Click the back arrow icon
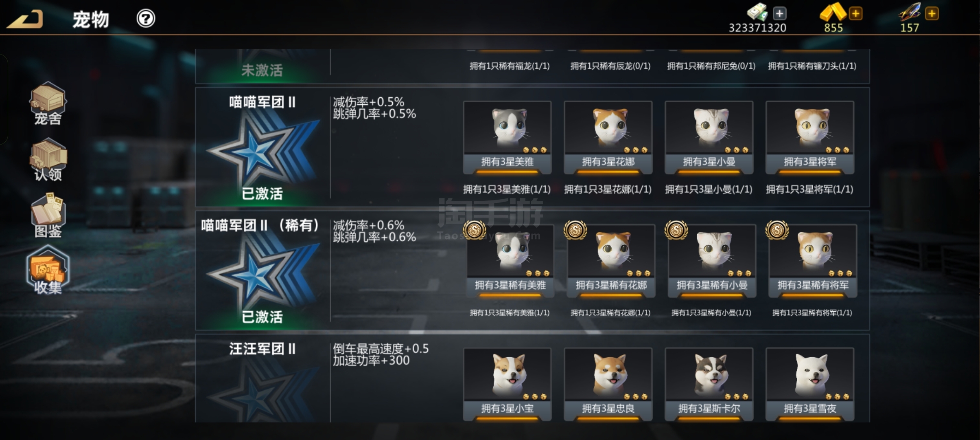The image size is (980, 440). coord(24,19)
